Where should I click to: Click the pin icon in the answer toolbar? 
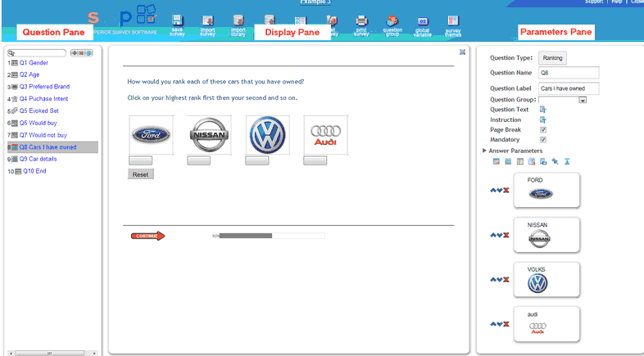[555, 161]
